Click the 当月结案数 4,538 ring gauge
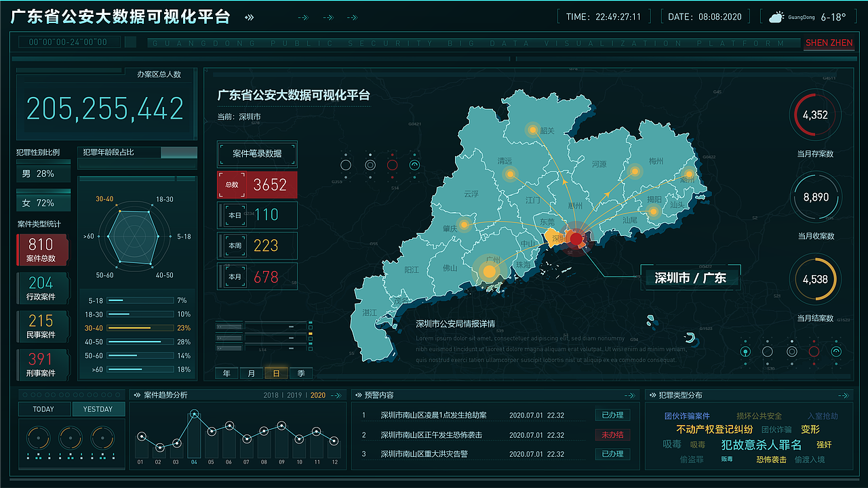Screen dimensions: 868x488 815,279
